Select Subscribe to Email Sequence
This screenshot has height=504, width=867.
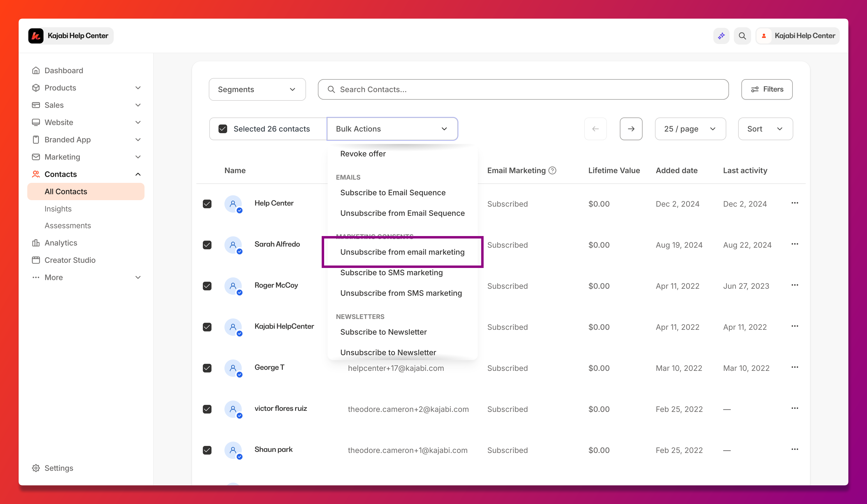click(392, 193)
